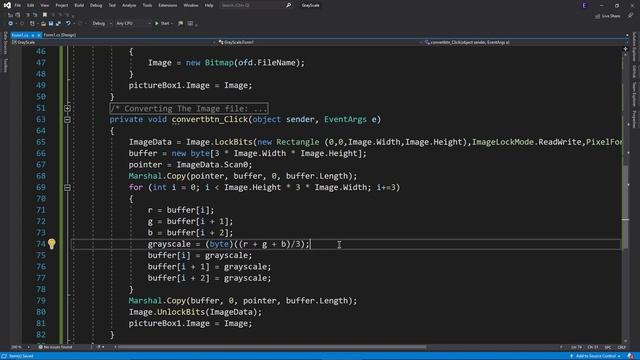Click the Save toolbar icon
The image size is (640, 360).
pos(51,24)
